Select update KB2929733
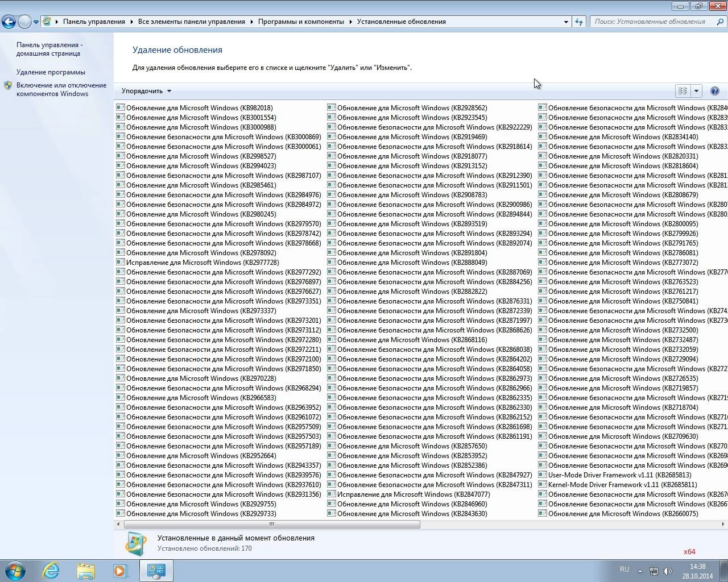Image resolution: width=728 pixels, height=582 pixels. pos(196,513)
